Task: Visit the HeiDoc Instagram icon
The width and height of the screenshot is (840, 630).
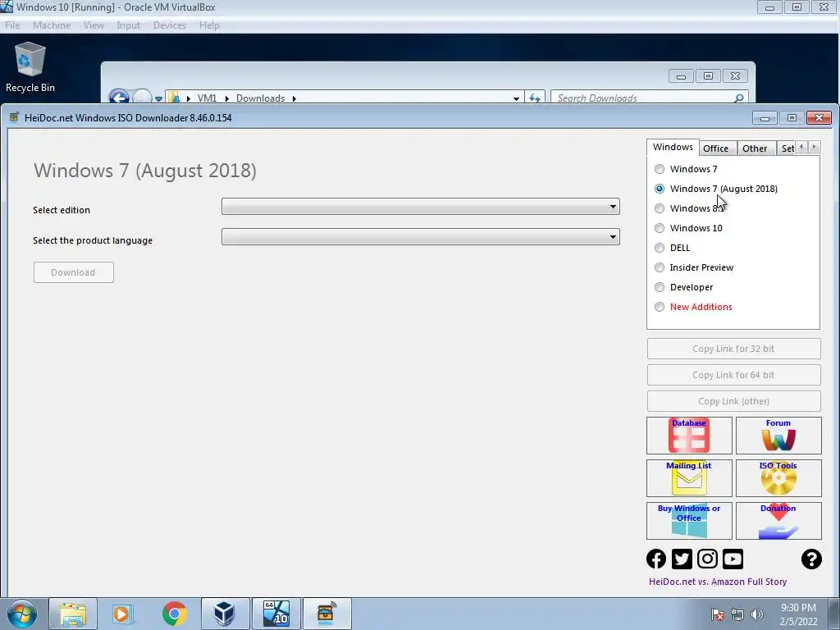Action: click(707, 559)
